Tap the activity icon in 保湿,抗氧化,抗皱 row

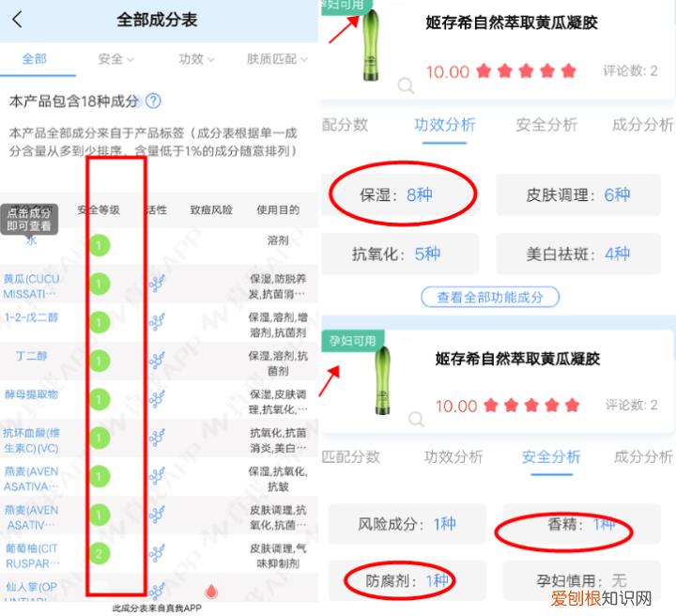[x=157, y=476]
